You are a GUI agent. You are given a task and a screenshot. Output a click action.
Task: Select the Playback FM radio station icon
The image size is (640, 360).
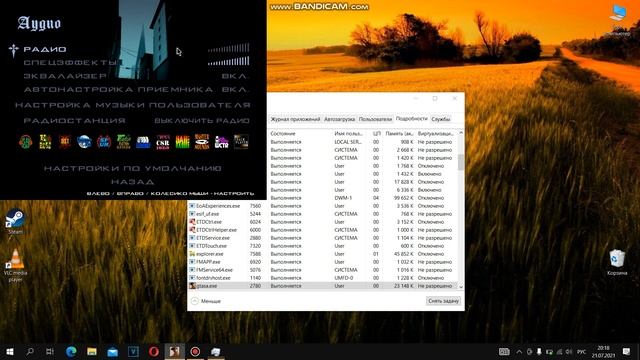[25, 142]
